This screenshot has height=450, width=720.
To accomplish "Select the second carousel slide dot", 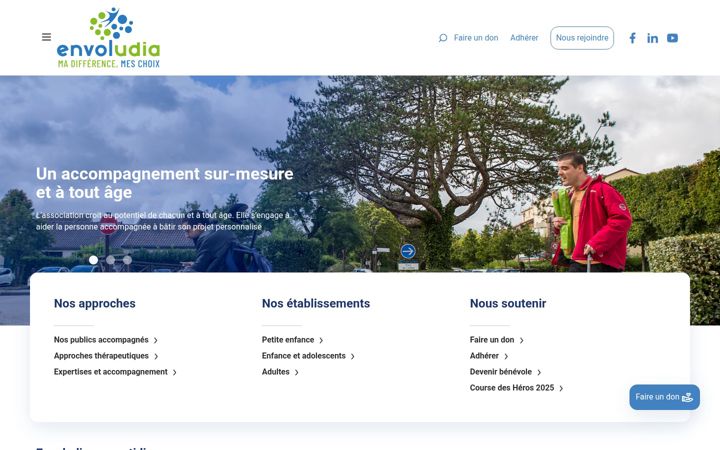I will tap(110, 260).
